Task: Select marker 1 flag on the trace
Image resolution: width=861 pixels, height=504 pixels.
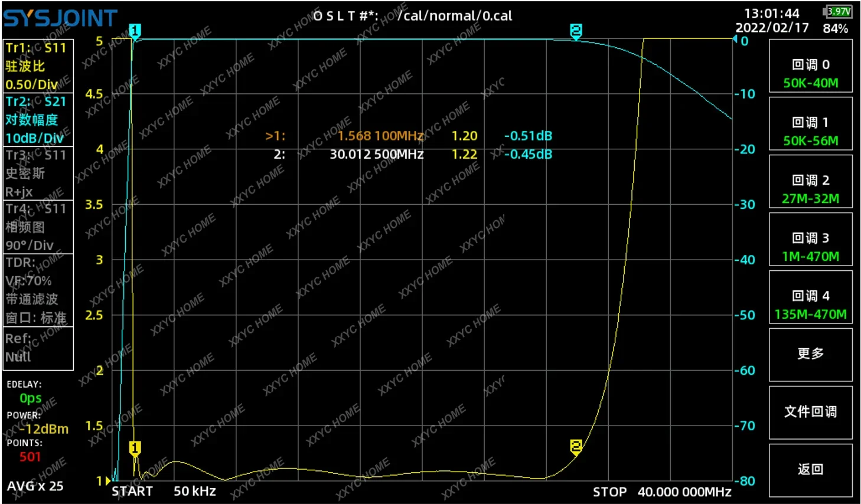Action: [x=134, y=449]
